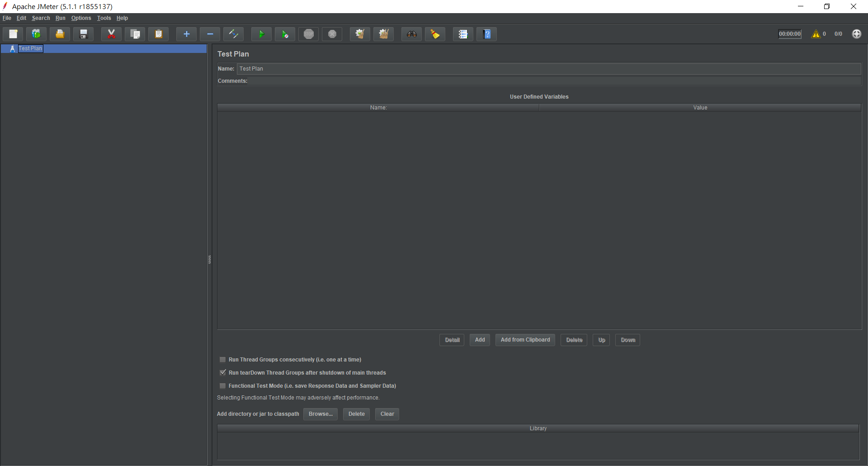Click the Browse... classpath button
This screenshot has width=868, height=466.
(320, 414)
